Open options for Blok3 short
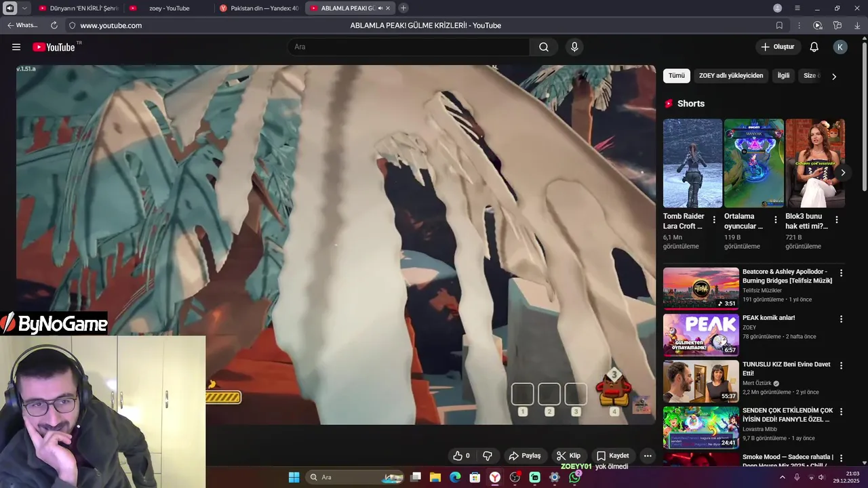 coord(836,220)
